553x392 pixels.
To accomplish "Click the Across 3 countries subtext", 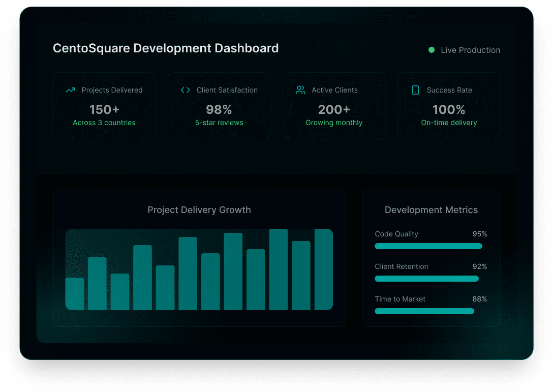I will pyautogui.click(x=104, y=123).
